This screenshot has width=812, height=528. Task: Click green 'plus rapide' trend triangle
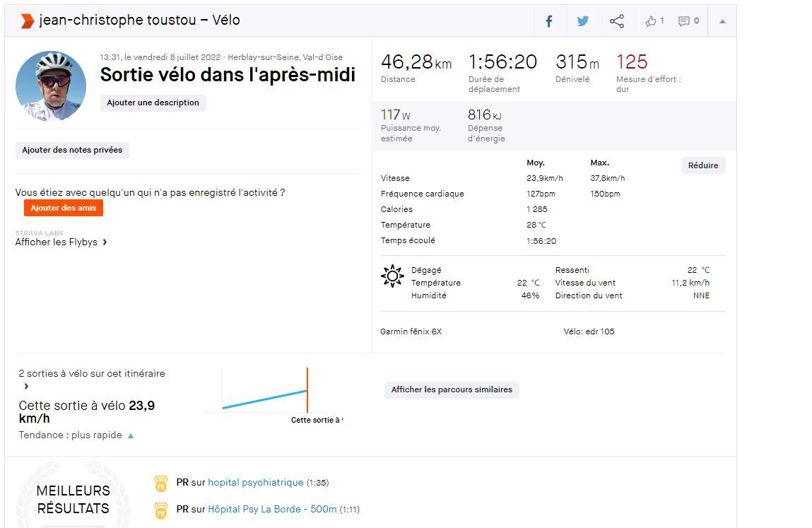coord(131,436)
